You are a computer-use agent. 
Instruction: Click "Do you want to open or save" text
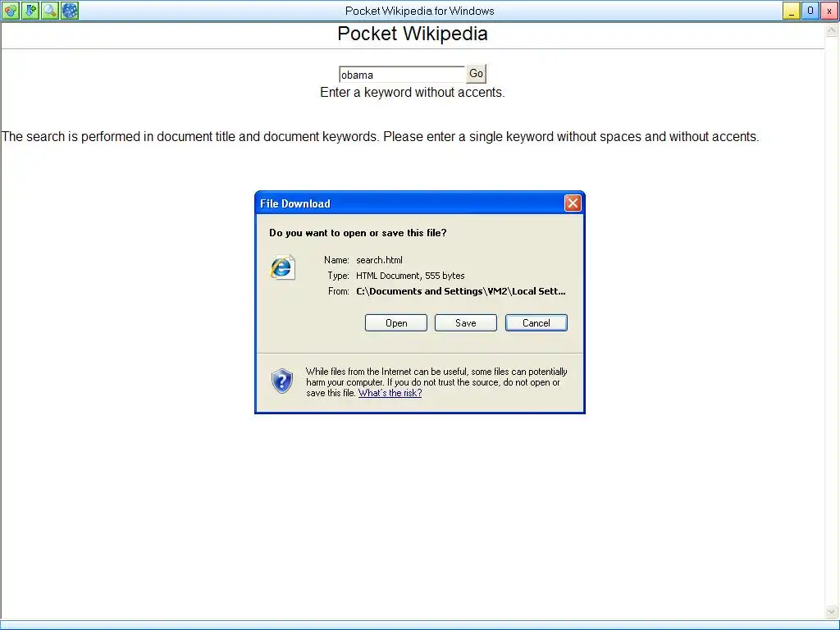pyautogui.click(x=358, y=232)
